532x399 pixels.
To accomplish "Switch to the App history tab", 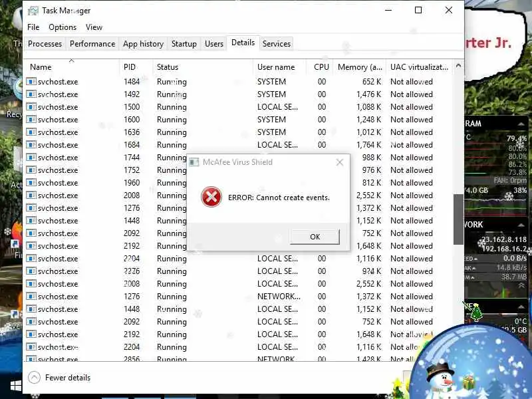I will click(143, 44).
